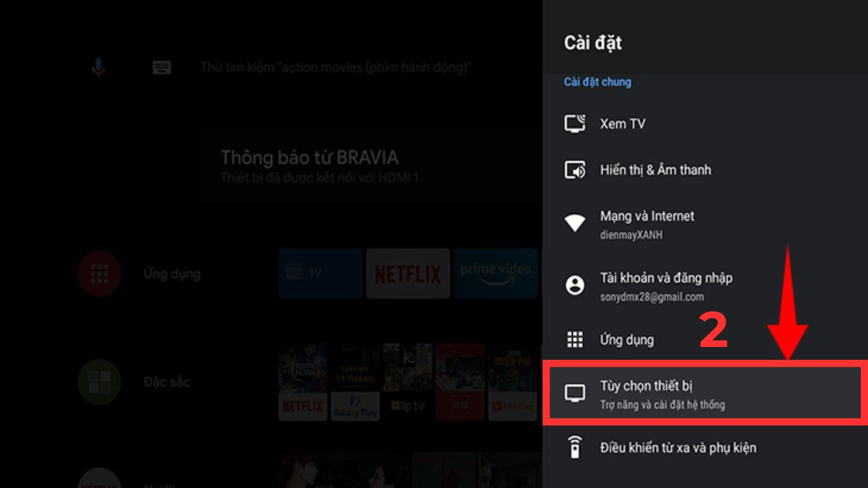Viewport: 868px width, 488px height.
Task: Click the "Cài đặt chung" section header
Action: [x=597, y=82]
